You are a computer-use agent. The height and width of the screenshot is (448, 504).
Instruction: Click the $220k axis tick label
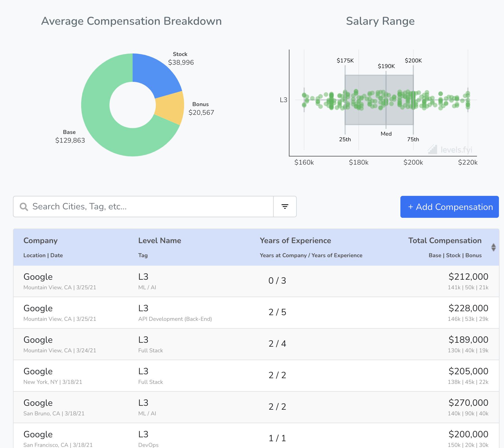pos(468,162)
